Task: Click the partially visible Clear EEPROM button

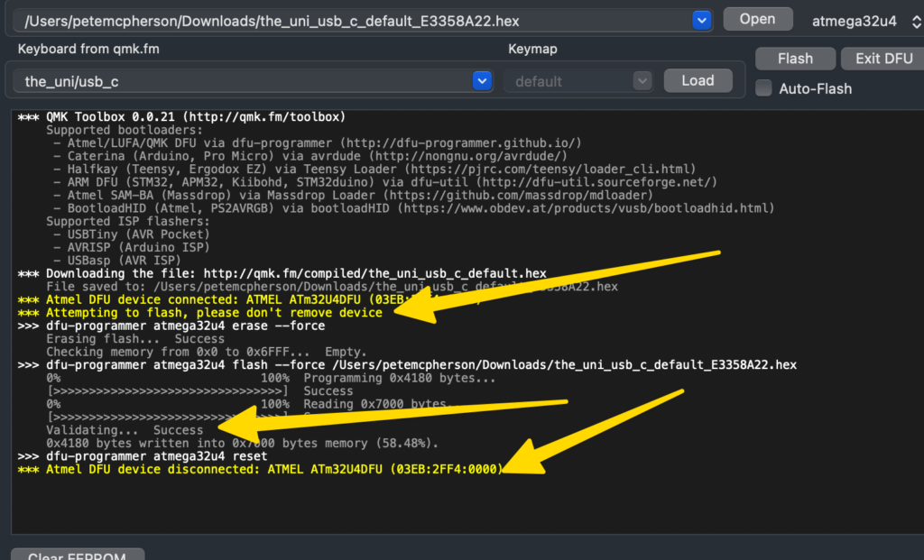Action: (78, 555)
